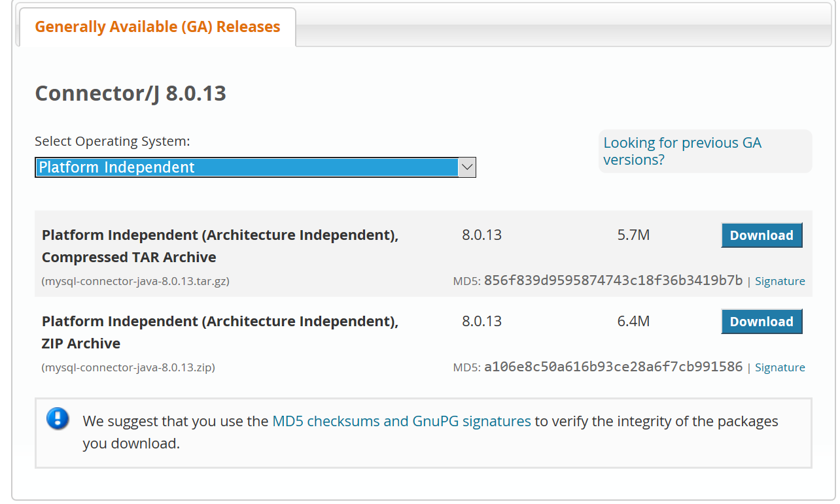
Task: Click the dropdown arrow for operating system
Action: pyautogui.click(x=466, y=167)
